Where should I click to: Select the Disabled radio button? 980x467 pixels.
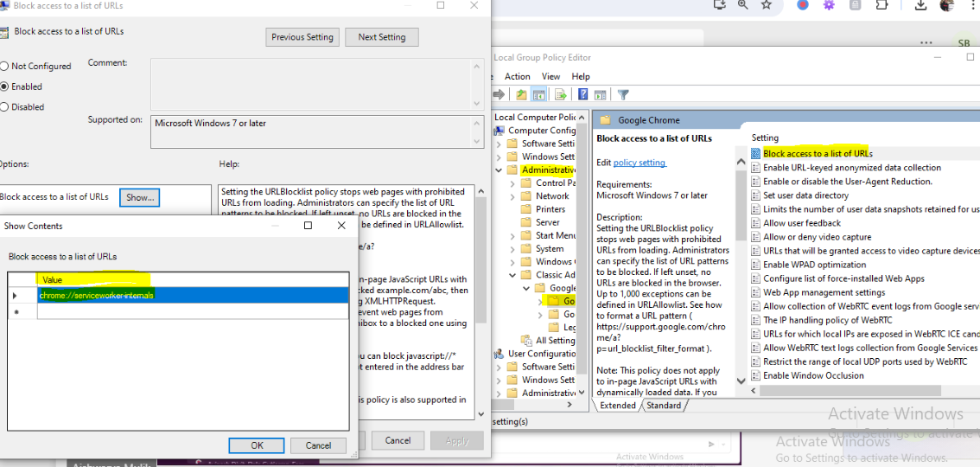click(x=4, y=107)
